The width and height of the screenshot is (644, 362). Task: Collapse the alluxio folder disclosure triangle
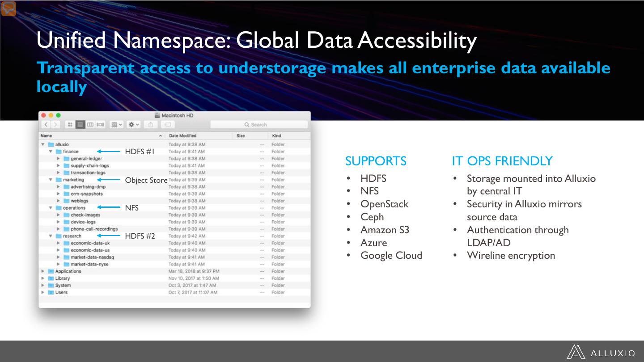43,144
